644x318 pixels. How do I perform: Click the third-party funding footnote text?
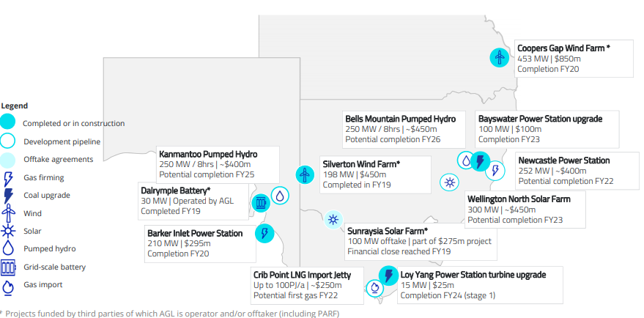pyautogui.click(x=170, y=314)
